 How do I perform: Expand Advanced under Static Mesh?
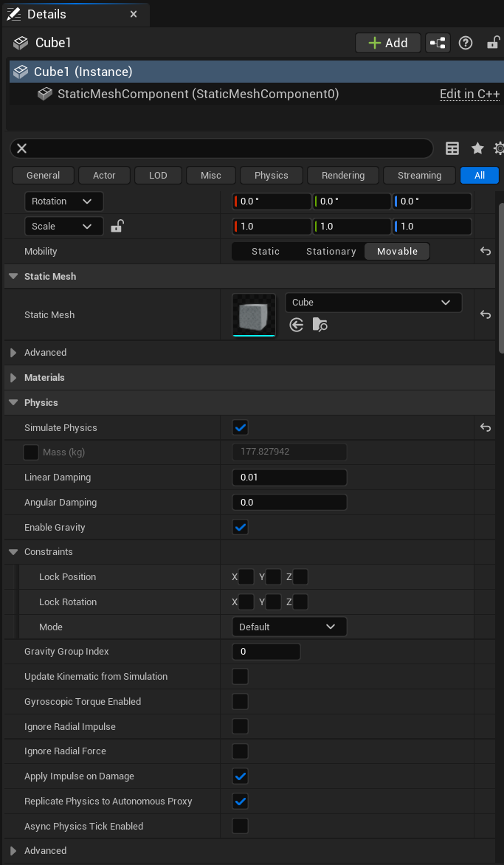tap(14, 353)
